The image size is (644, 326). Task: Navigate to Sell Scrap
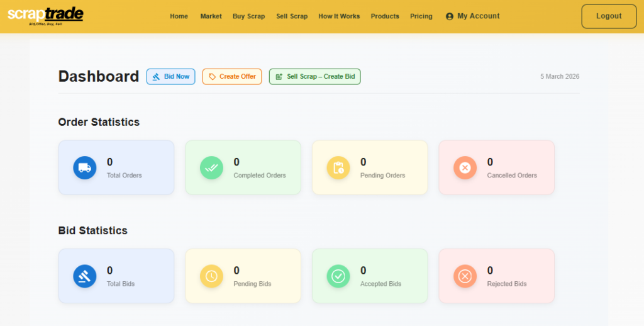(292, 16)
